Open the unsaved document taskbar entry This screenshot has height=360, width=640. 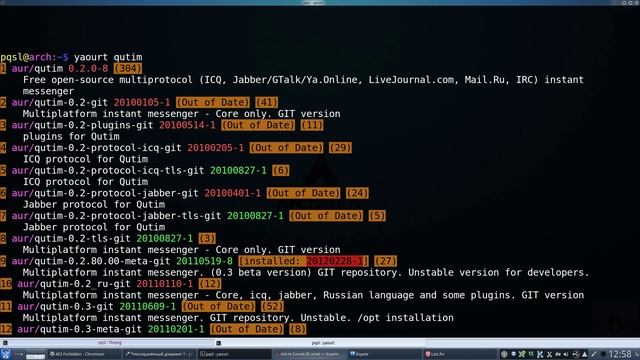coord(159,354)
